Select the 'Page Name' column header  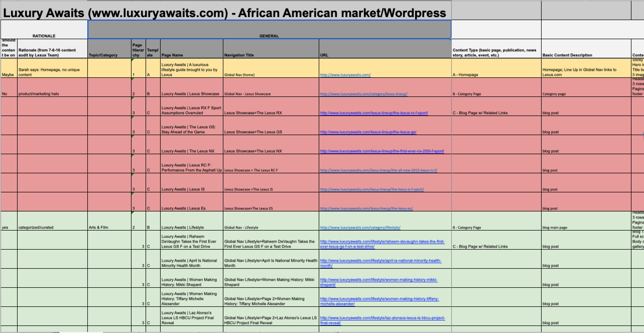(x=192, y=49)
